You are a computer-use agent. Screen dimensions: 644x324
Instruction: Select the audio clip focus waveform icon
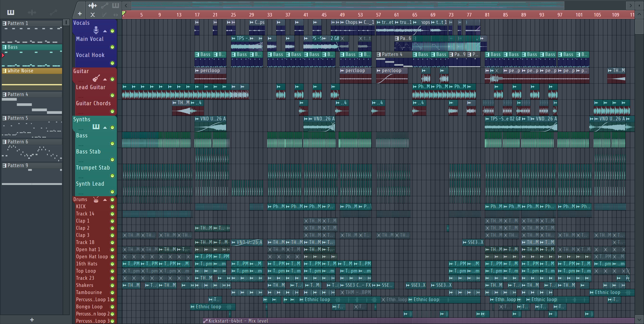coord(93,6)
